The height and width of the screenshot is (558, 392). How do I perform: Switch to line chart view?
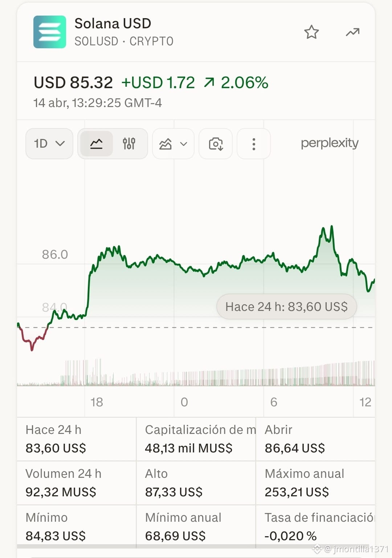click(97, 144)
